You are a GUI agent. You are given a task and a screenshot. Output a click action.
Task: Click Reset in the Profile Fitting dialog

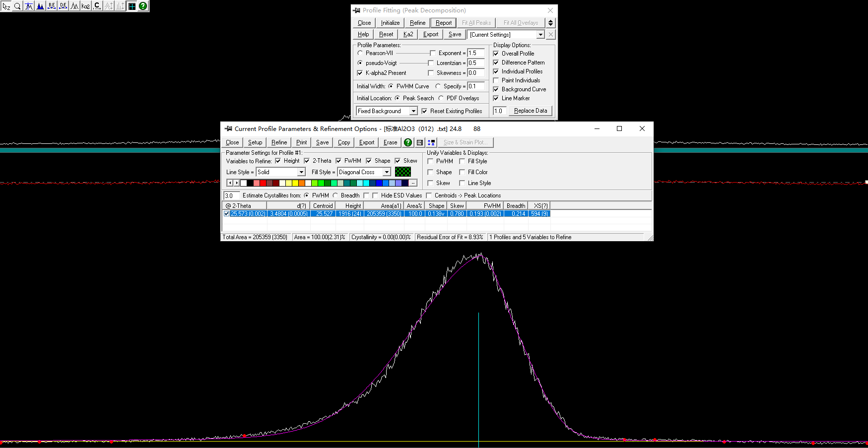(386, 35)
